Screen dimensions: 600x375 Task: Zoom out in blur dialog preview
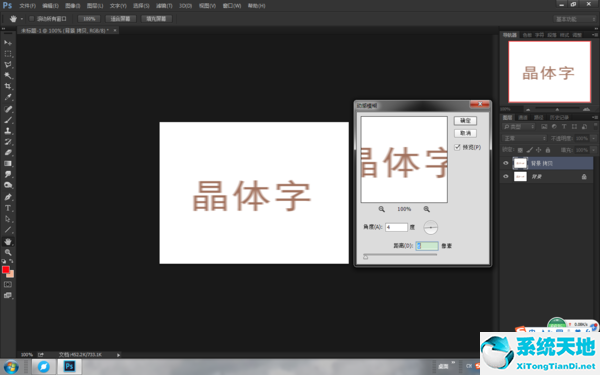click(x=382, y=209)
